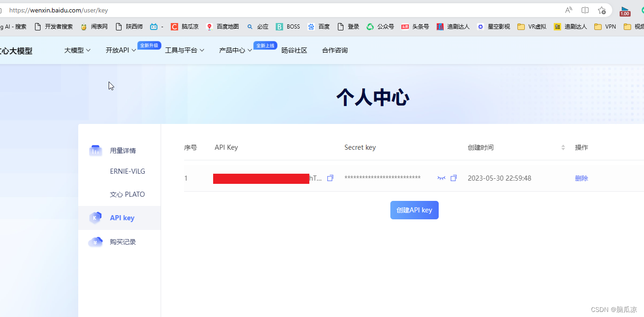Open the API key sidebar tab
Viewport: 644px width, 317px height.
click(x=120, y=218)
